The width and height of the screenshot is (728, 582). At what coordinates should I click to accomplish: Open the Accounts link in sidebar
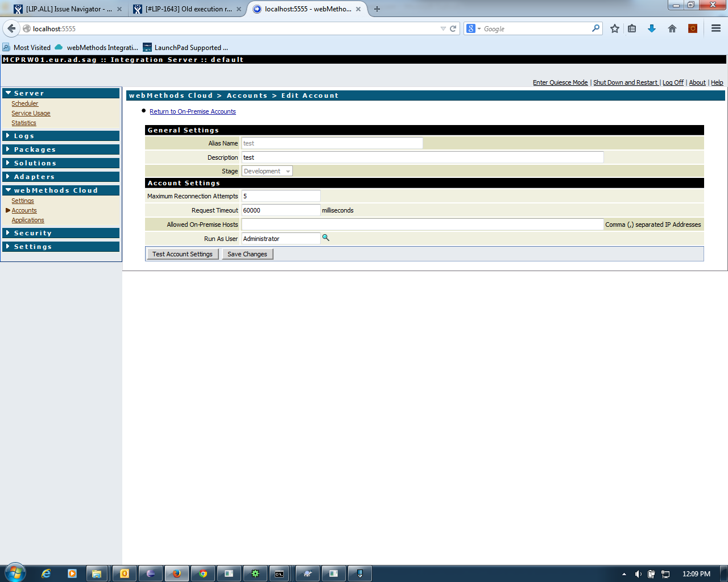click(24, 210)
